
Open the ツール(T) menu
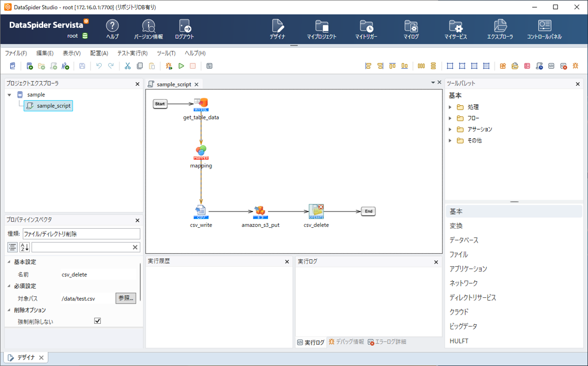click(x=166, y=53)
